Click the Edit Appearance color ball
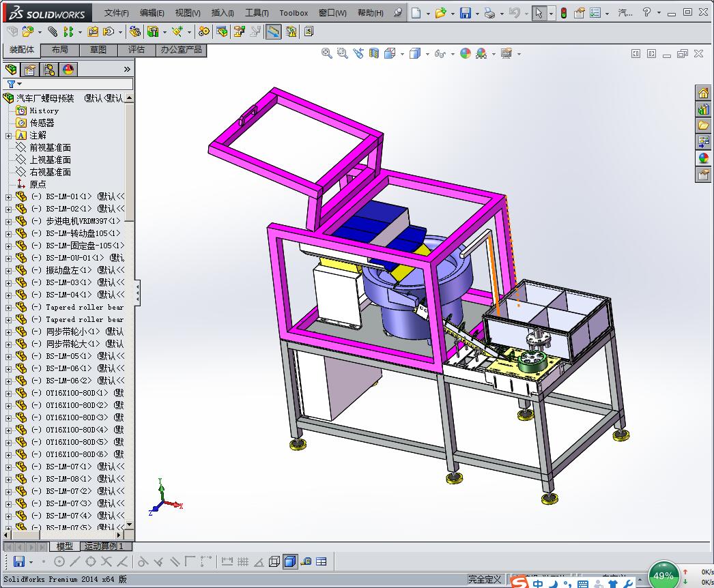This screenshot has height=588, width=714. (x=466, y=53)
